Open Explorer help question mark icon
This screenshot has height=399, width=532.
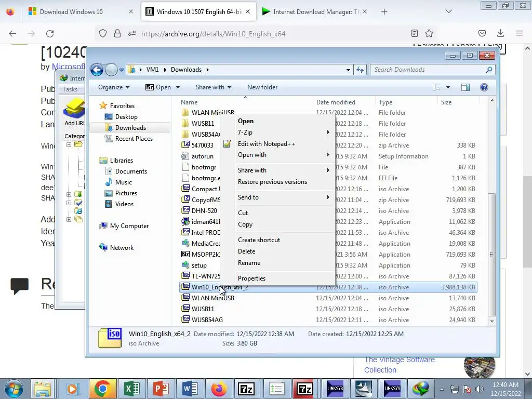484,87
